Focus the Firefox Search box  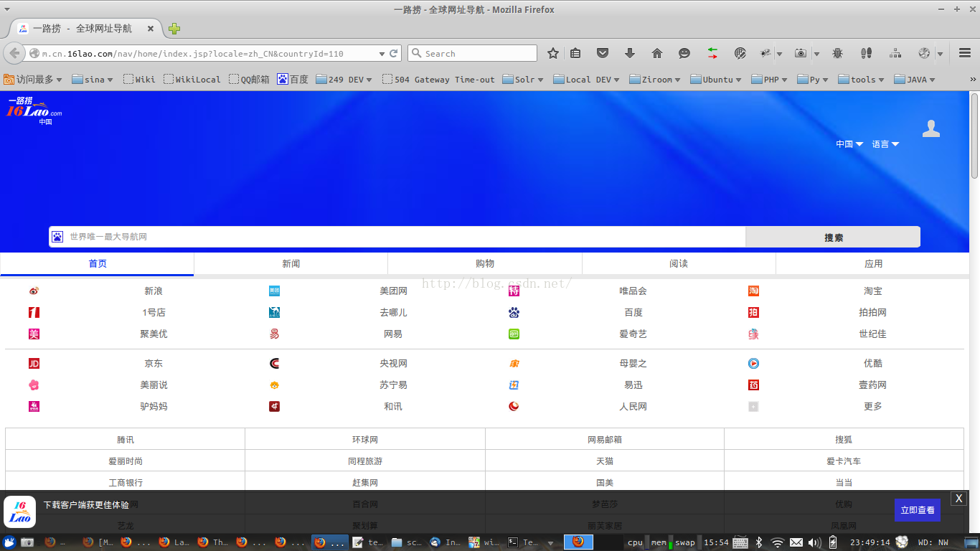click(x=472, y=53)
